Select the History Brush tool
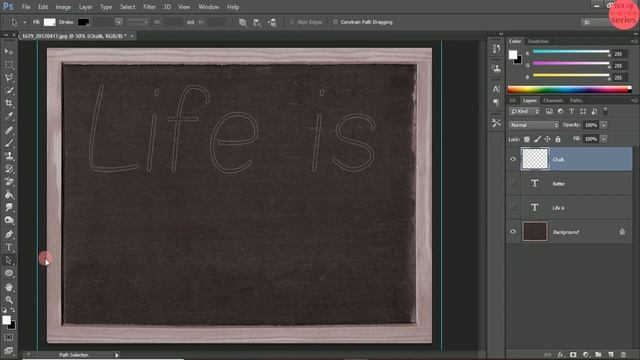Viewport: 640px width, 360px height. [x=9, y=169]
